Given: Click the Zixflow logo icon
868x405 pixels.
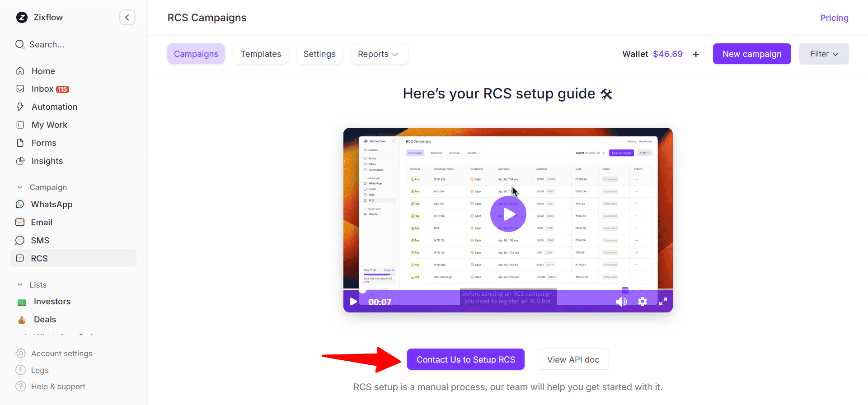Looking at the screenshot, I should tap(22, 18).
